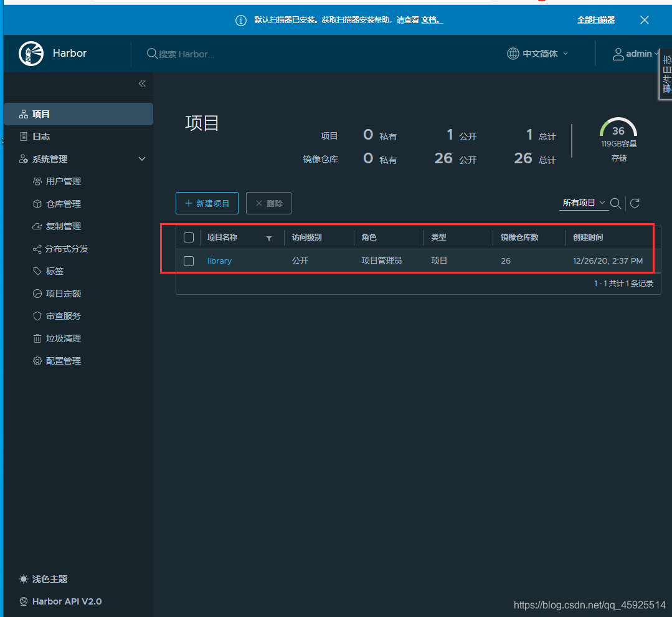Open 复制管理 in sidebar
Image resolution: width=672 pixels, height=617 pixels.
pyautogui.click(x=63, y=226)
